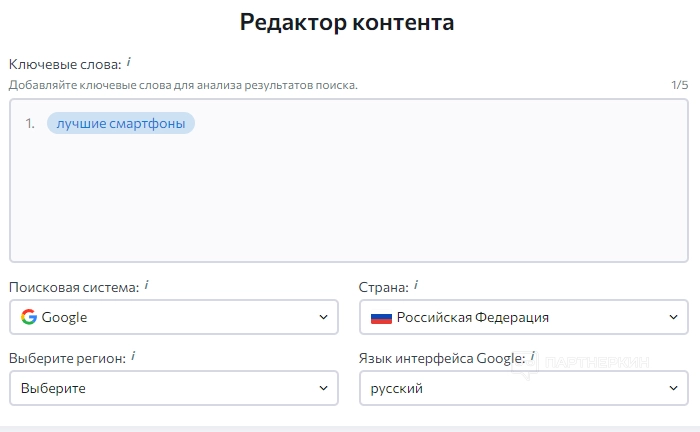Click inside the empty keywords text area

348,200
